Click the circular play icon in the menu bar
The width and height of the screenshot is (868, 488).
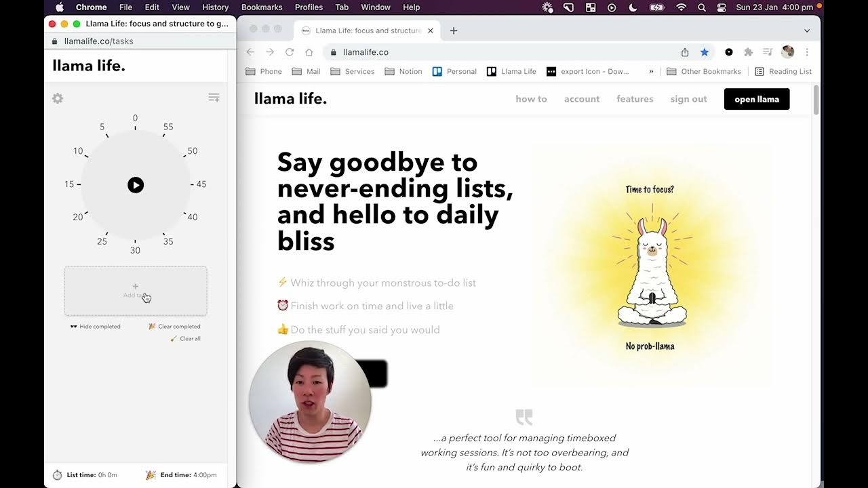pyautogui.click(x=612, y=7)
